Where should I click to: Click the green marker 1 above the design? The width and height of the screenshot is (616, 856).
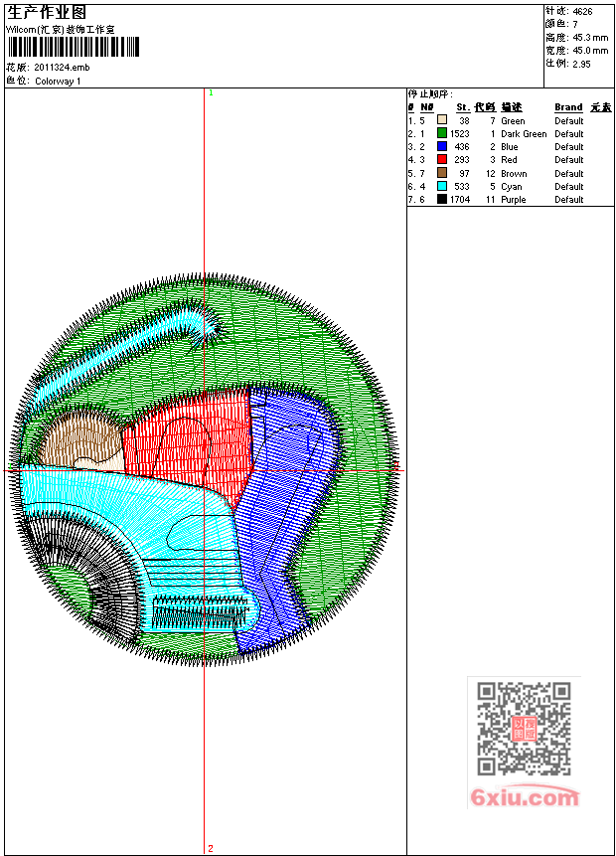(x=211, y=92)
